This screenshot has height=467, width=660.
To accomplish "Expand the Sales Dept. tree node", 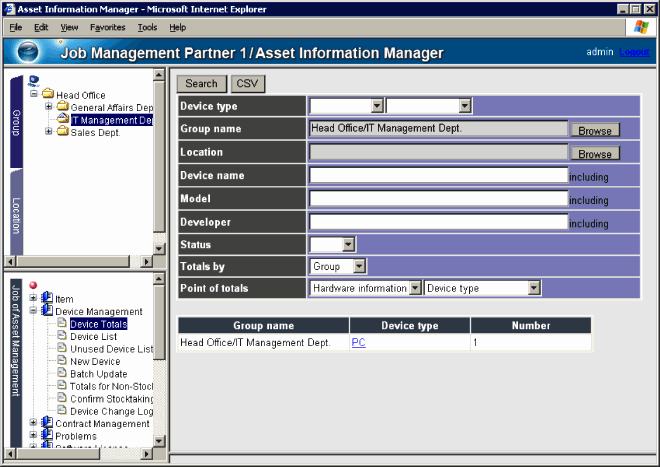I will click(49, 132).
